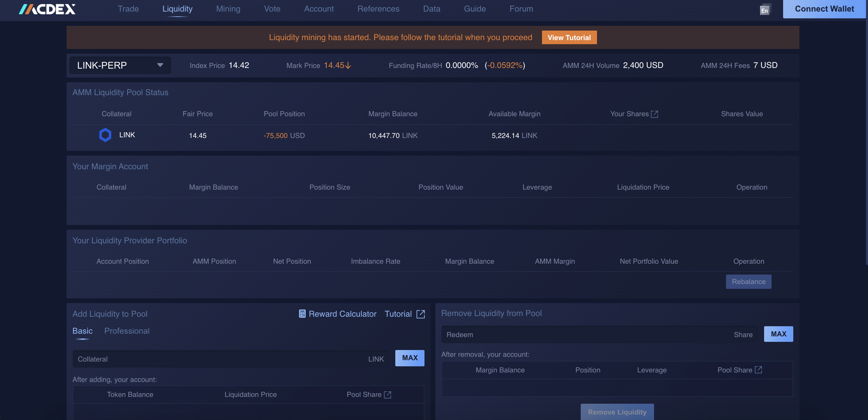This screenshot has width=868, height=420.
Task: Click the View Tutorial button
Action: tap(569, 37)
